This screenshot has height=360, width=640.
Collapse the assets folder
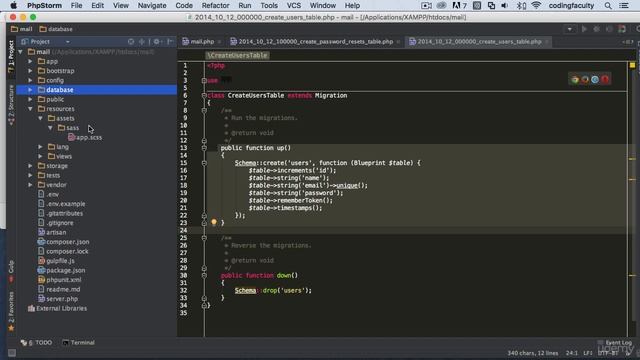[x=40, y=118]
